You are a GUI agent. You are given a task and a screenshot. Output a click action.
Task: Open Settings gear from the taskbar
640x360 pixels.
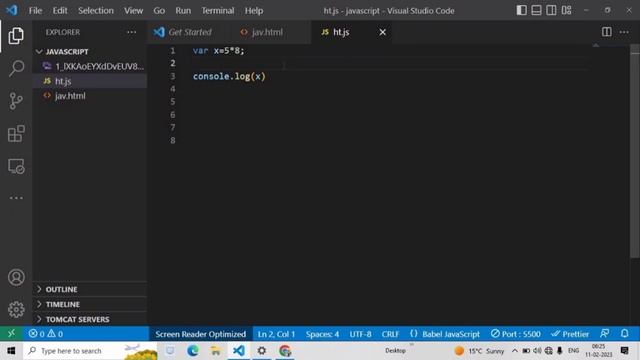262,351
